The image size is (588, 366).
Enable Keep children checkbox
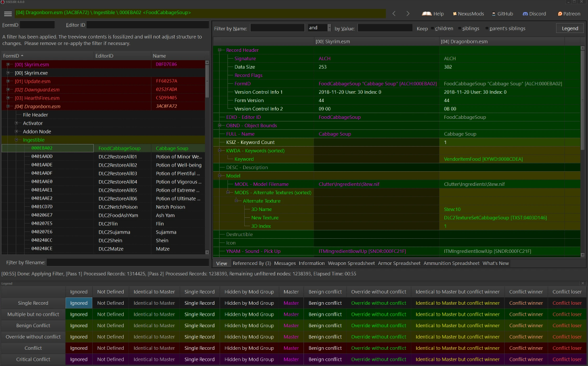pos(432,28)
